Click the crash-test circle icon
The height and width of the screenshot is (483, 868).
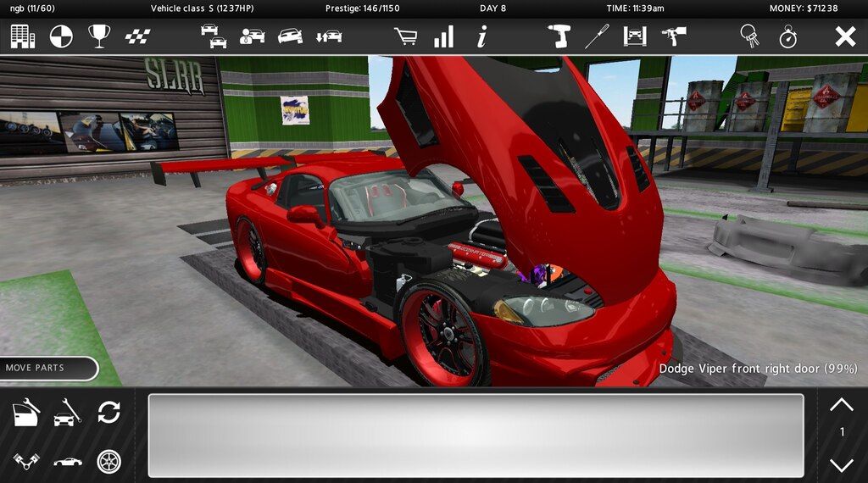[x=61, y=37]
